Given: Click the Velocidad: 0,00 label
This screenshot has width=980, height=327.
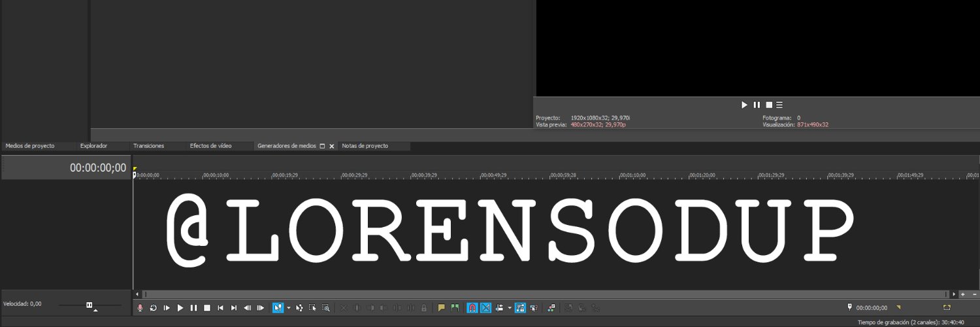Looking at the screenshot, I should (22, 303).
